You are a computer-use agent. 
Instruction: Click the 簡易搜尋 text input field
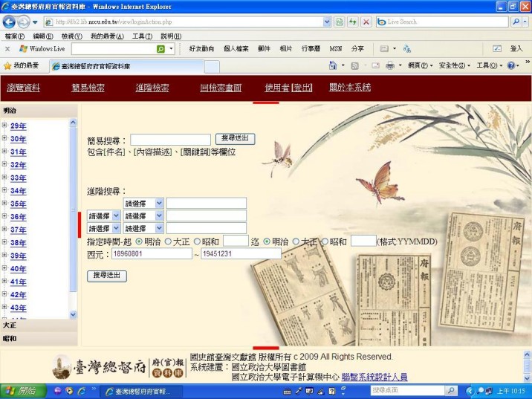[x=171, y=140]
